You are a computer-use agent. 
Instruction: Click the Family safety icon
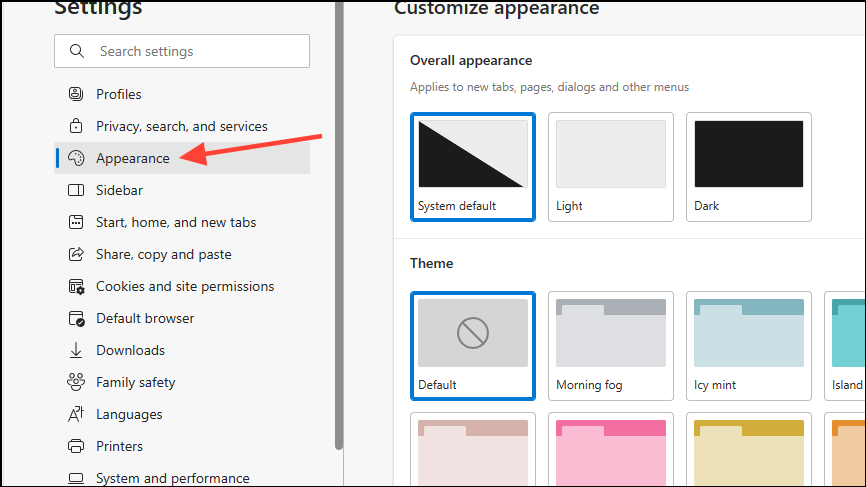76,382
